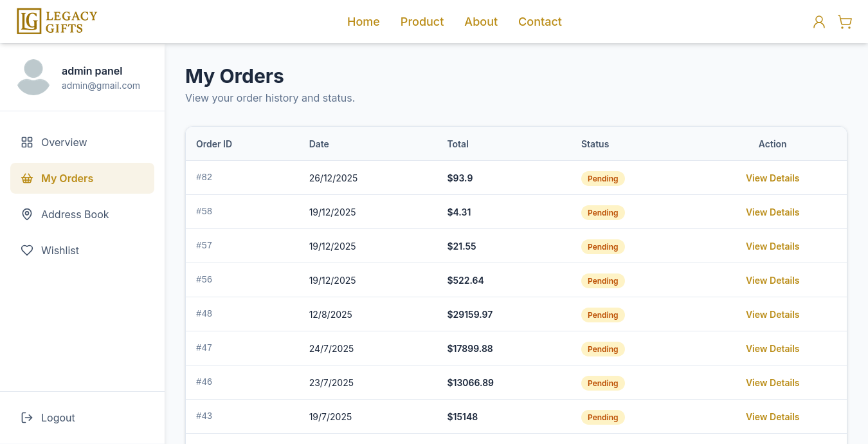Screen dimensions: 868x444
Task: Click the admin@gmail.com email text
Action: 101,86
